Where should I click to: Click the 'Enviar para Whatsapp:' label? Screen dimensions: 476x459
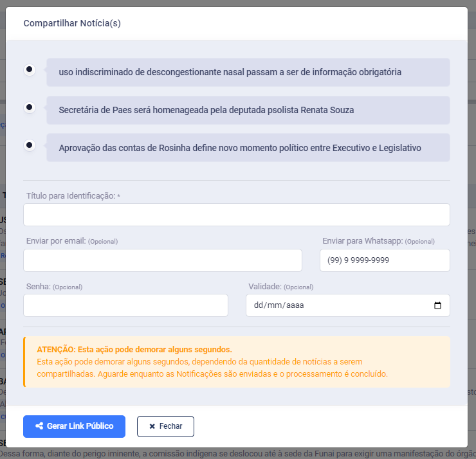point(362,241)
